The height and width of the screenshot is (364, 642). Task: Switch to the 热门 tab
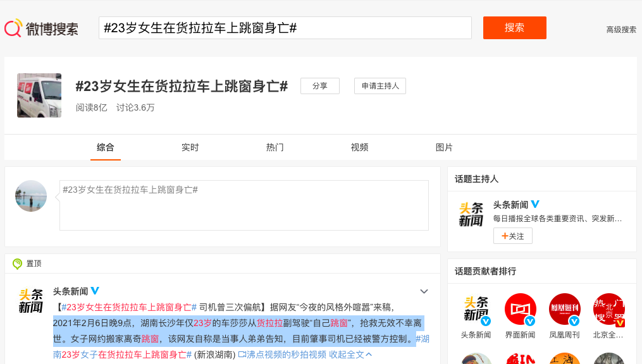click(275, 147)
